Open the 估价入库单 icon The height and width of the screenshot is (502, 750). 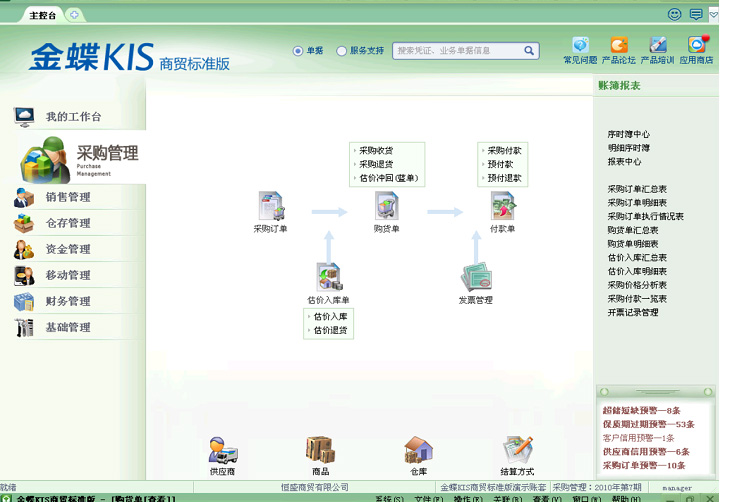[x=329, y=277]
